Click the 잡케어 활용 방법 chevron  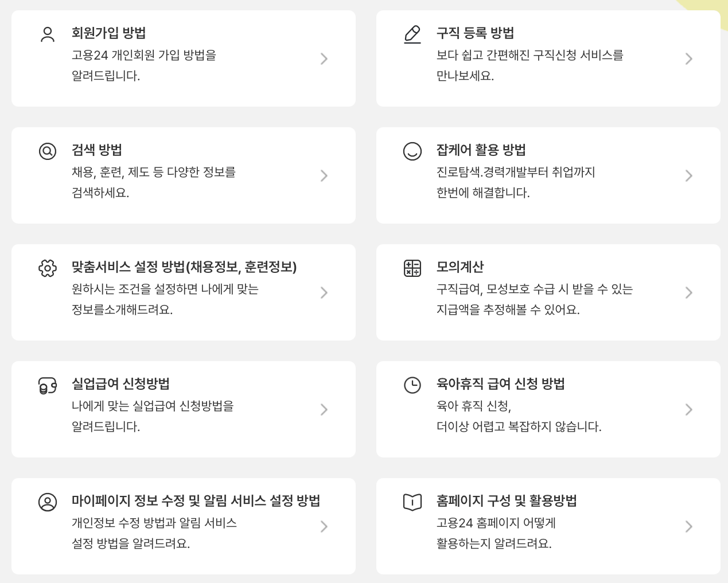(688, 175)
